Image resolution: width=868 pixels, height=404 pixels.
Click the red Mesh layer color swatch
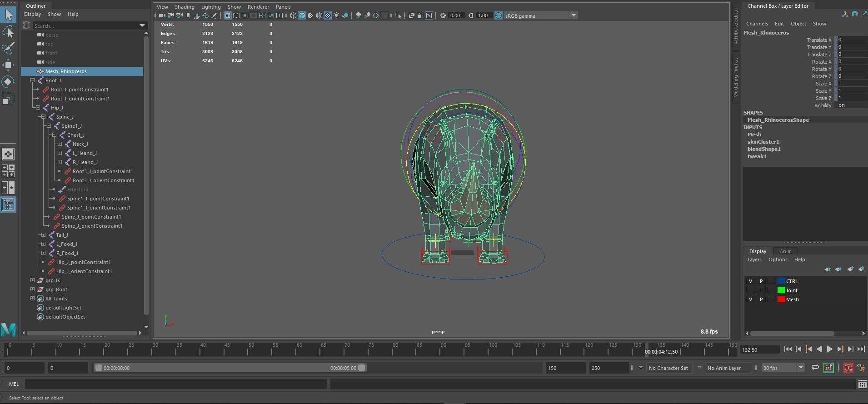781,299
